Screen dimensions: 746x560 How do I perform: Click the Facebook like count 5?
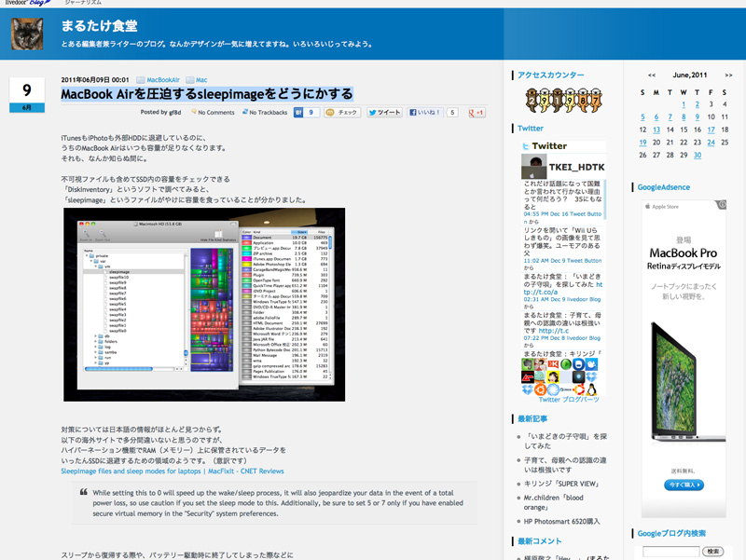click(x=452, y=112)
